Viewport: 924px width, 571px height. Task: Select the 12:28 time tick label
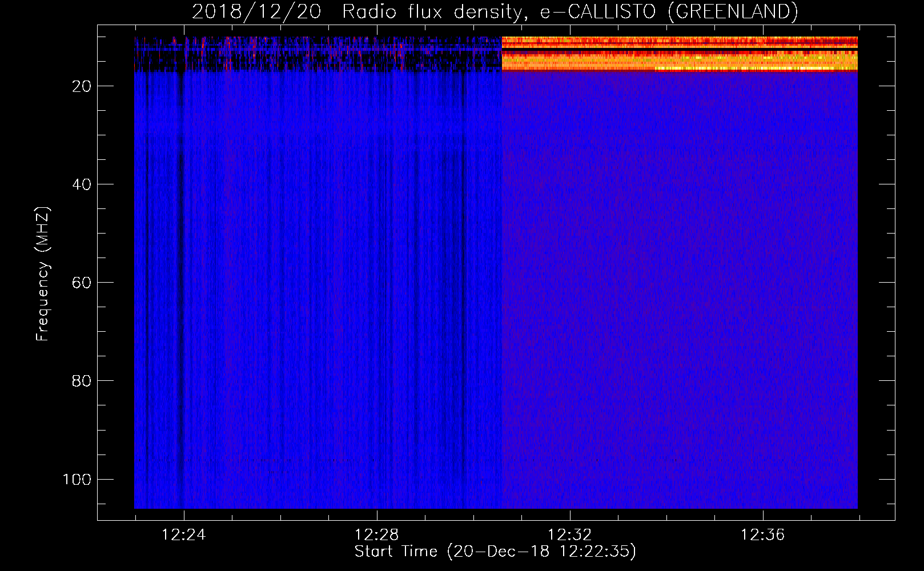point(376,535)
